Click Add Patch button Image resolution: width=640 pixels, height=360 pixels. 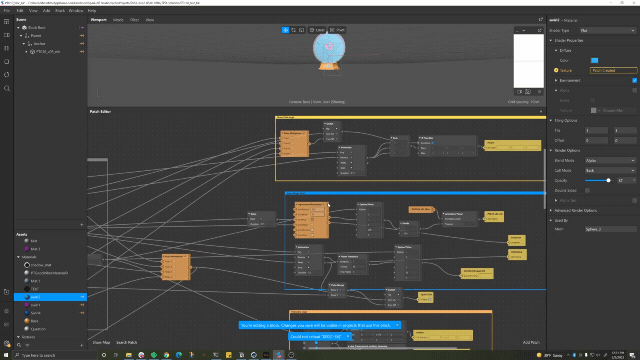(531, 342)
